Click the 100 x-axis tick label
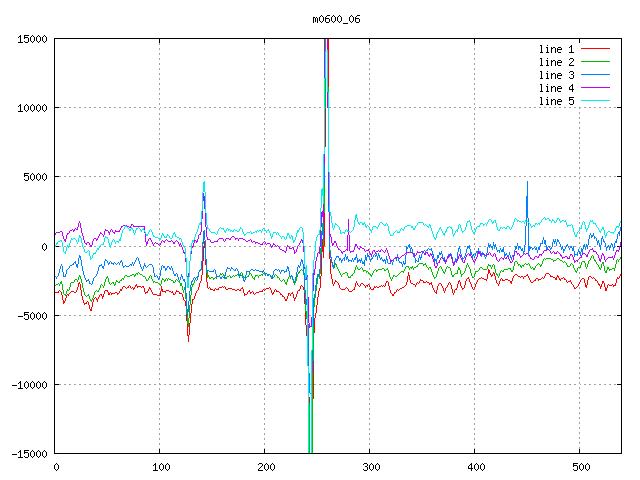Viewport: 640px width, 480px height. point(160,467)
